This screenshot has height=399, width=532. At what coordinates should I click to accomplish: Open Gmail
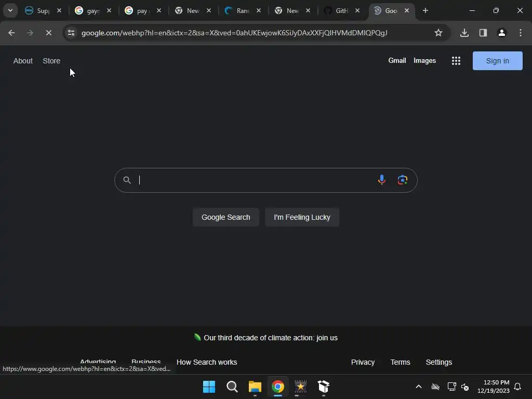(x=397, y=60)
